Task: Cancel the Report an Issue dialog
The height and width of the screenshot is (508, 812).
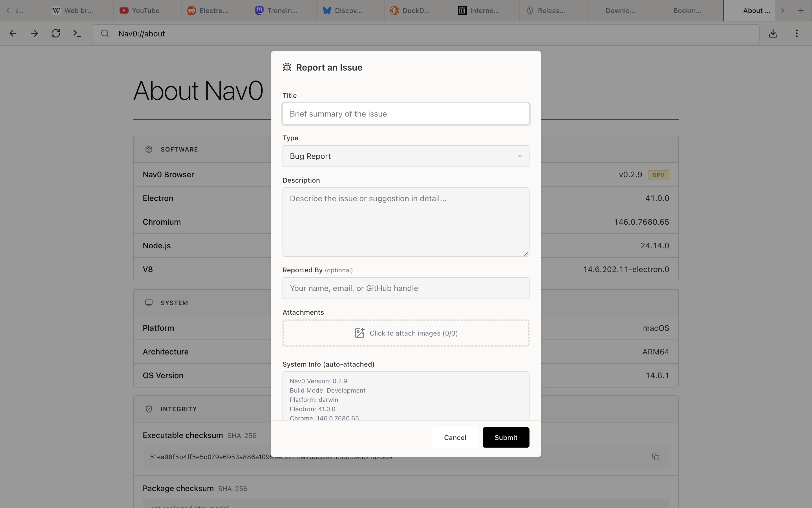Action: click(x=455, y=437)
